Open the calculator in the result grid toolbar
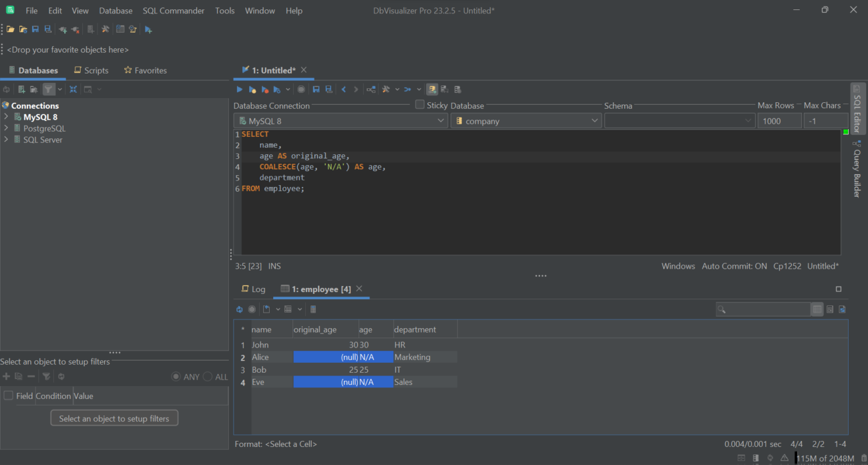The width and height of the screenshot is (868, 465). pos(312,309)
